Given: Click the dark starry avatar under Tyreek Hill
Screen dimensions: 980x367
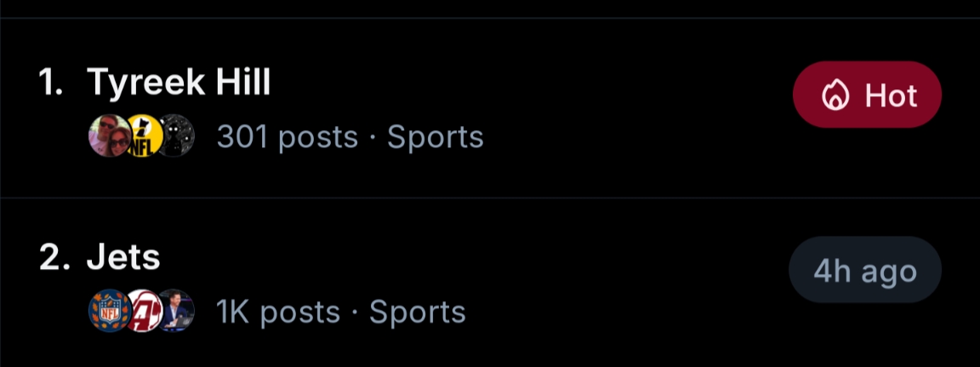Looking at the screenshot, I should click(177, 136).
